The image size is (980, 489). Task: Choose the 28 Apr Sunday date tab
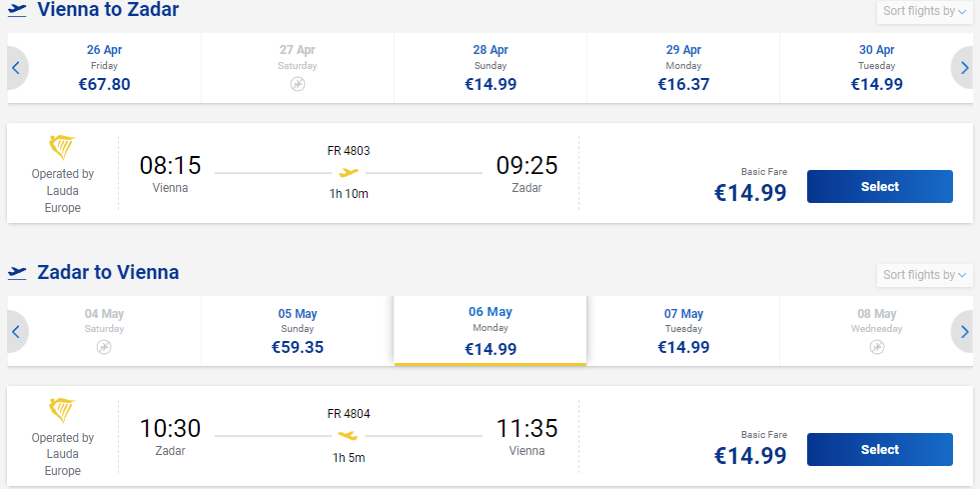[x=490, y=68]
